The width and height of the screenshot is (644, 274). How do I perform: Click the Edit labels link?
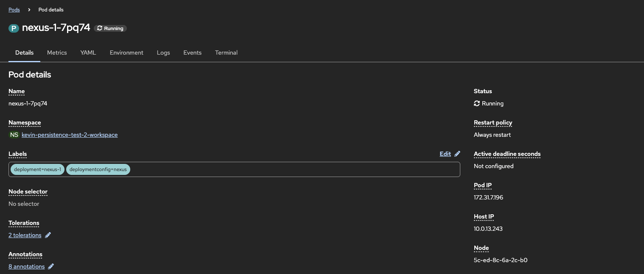click(445, 154)
